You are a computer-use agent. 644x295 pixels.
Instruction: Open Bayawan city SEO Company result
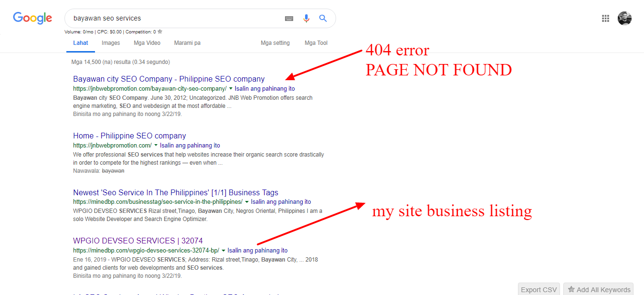click(x=169, y=79)
